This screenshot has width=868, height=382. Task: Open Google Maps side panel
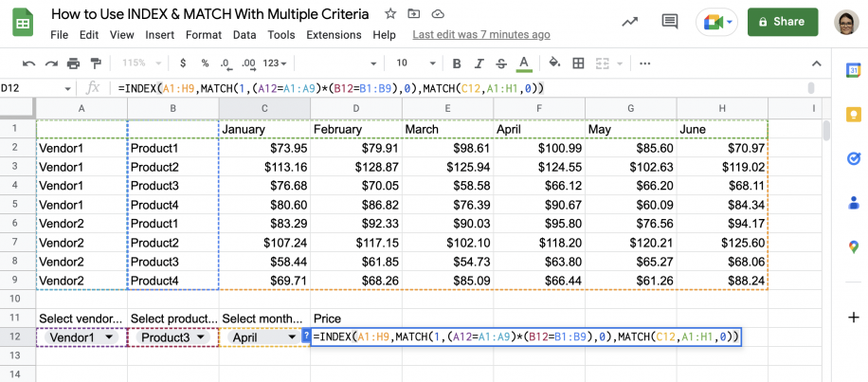coord(853,246)
